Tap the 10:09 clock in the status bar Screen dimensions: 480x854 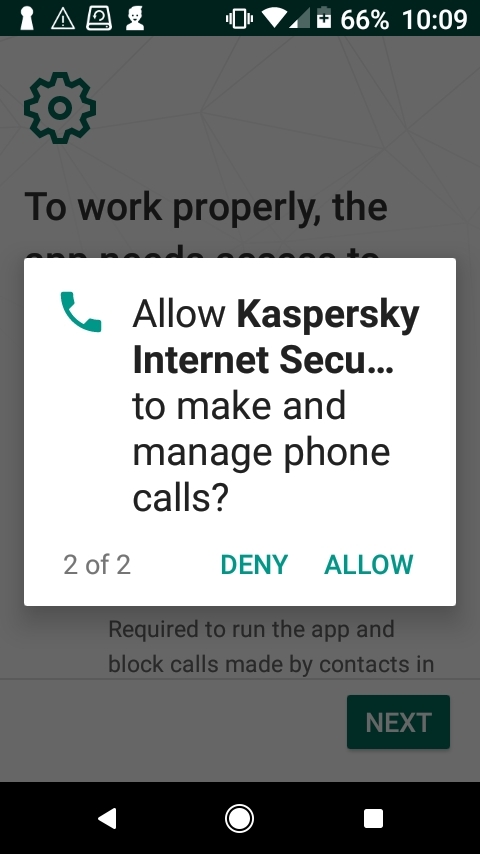[434, 20]
